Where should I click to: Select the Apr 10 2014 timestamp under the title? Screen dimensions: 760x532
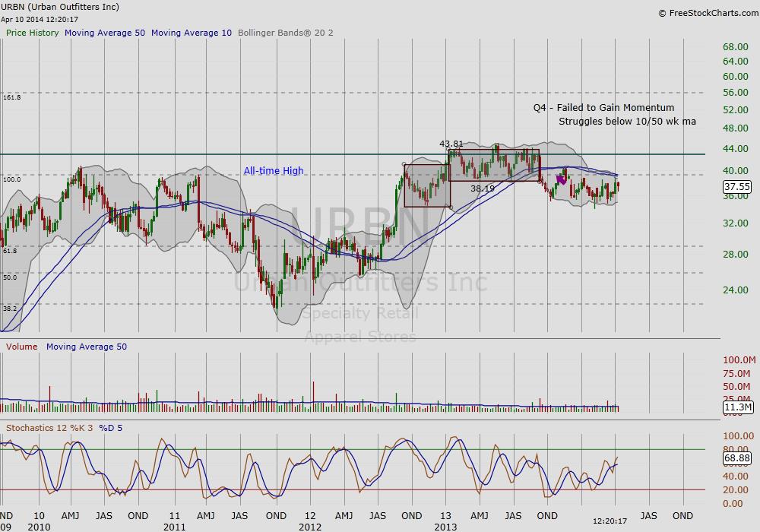pos(40,20)
